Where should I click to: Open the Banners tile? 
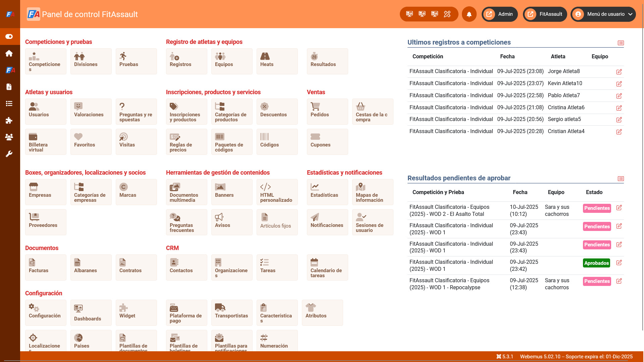(232, 192)
